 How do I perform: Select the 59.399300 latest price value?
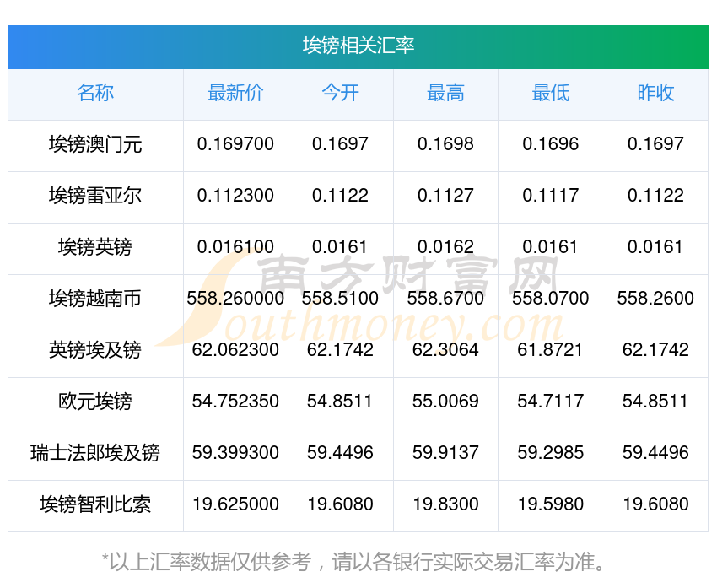point(235,453)
